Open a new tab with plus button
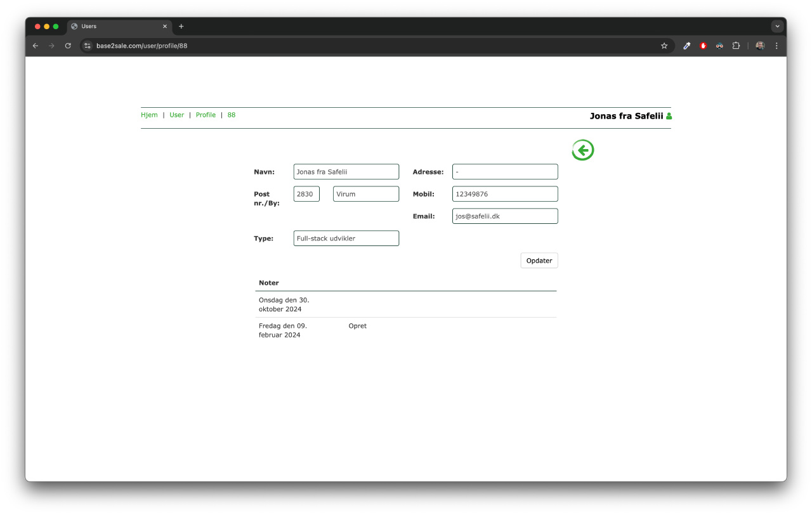This screenshot has width=812, height=515. (181, 27)
